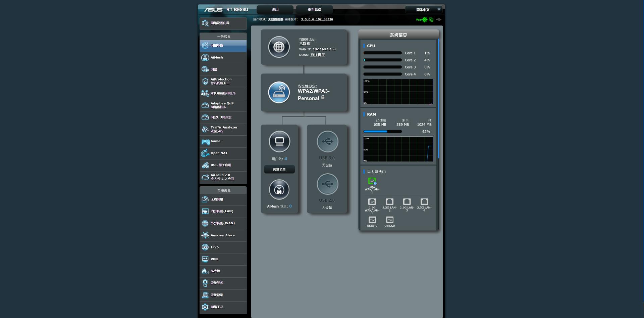
Task: Click firmware version 3.0.0.6.102_36216 link
Action: click(317, 19)
